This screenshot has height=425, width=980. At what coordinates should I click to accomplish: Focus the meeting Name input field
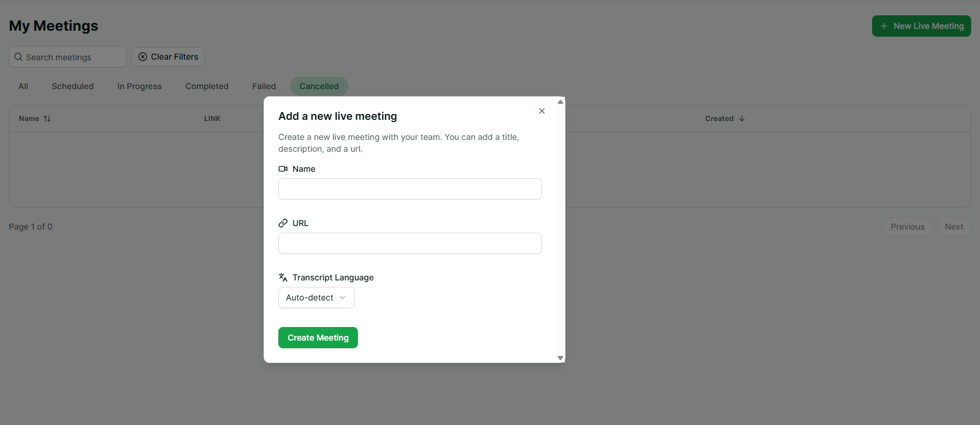click(x=410, y=189)
